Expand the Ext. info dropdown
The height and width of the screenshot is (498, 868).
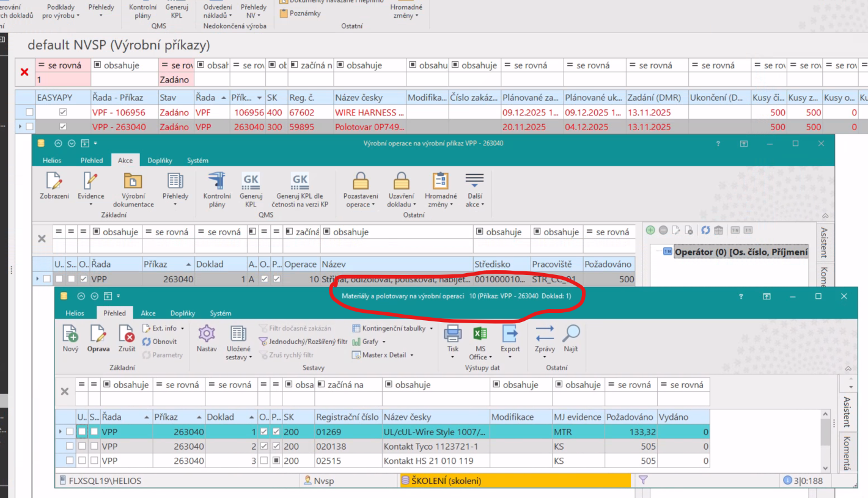[183, 329]
